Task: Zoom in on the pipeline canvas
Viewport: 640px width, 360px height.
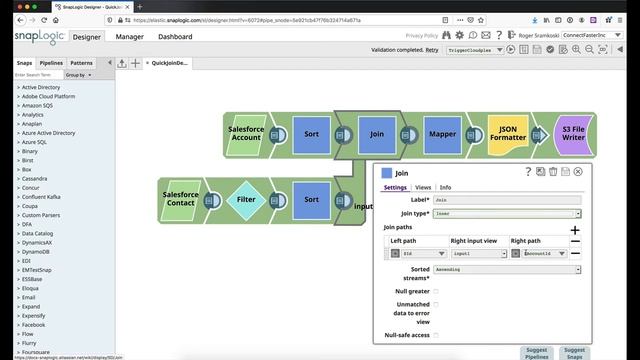Action: [576, 50]
